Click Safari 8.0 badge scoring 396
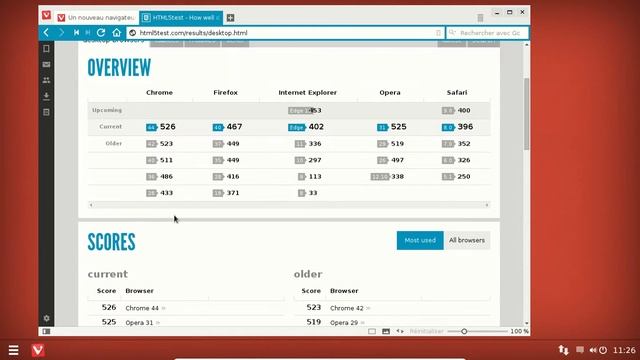 click(x=448, y=127)
